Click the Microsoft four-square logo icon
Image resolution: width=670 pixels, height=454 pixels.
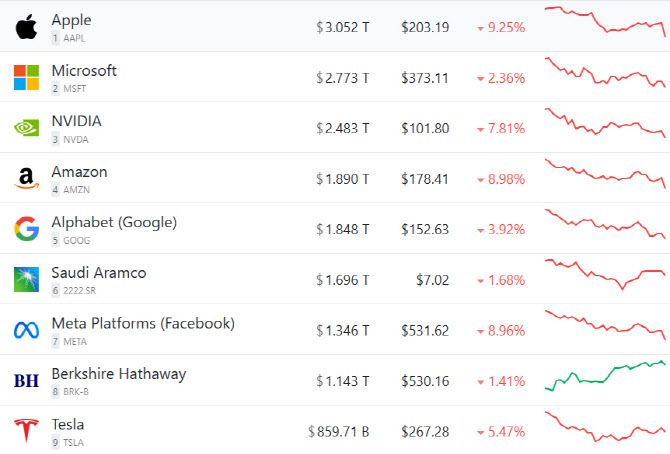coord(26,77)
